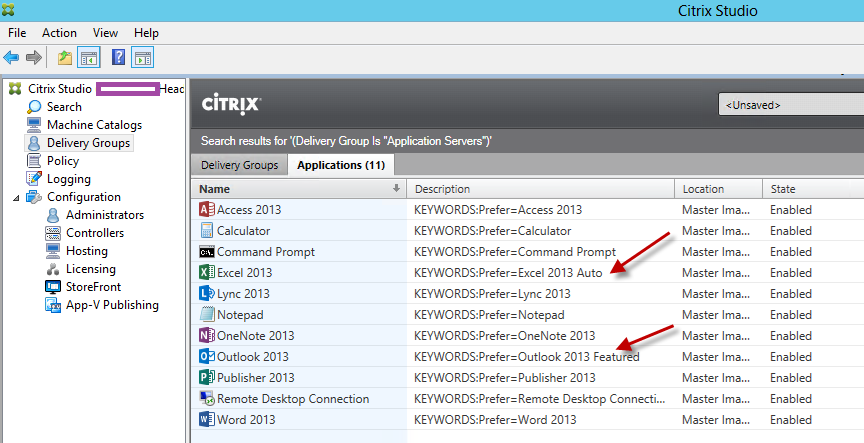Click the Up one level folder icon

[65, 57]
